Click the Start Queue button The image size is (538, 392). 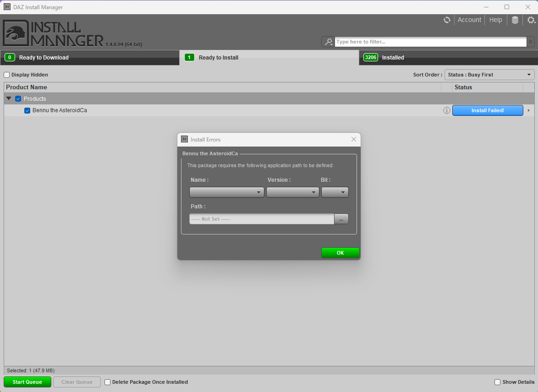tap(27, 382)
